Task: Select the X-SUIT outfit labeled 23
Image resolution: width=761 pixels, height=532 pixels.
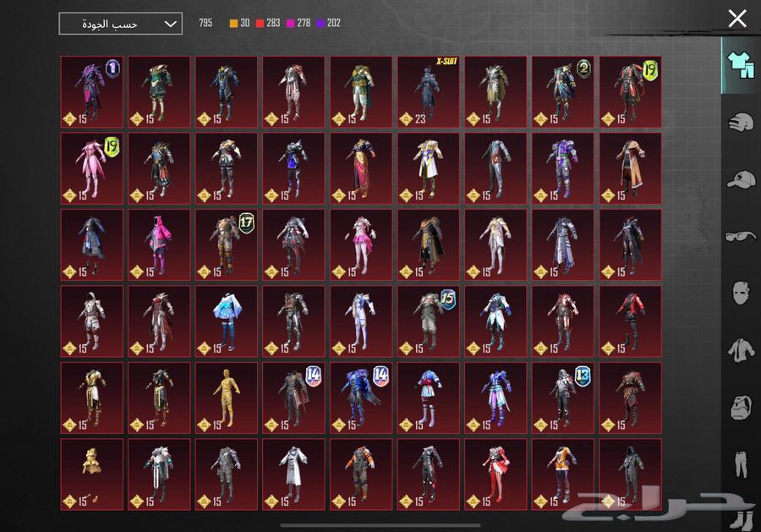Action: [x=428, y=91]
